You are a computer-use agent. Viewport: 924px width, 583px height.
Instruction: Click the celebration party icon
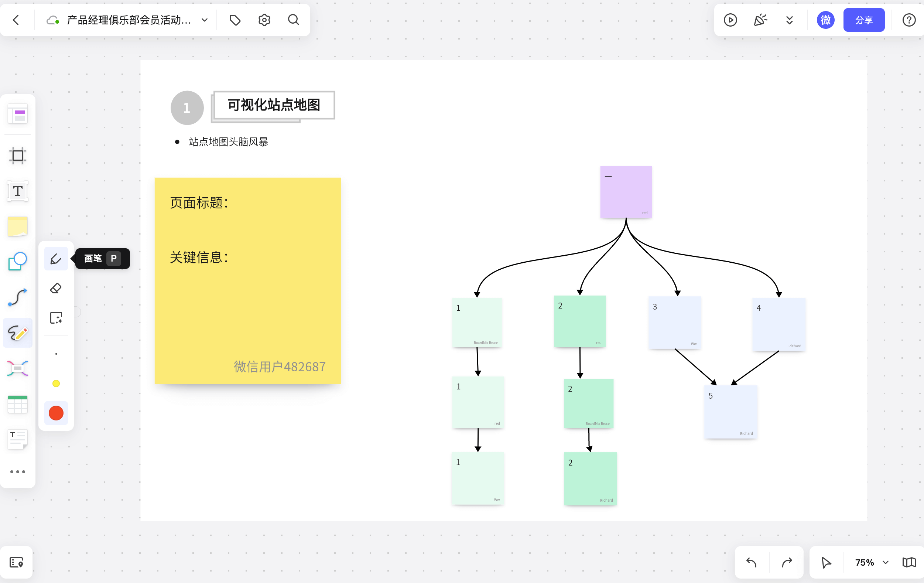[x=760, y=20]
